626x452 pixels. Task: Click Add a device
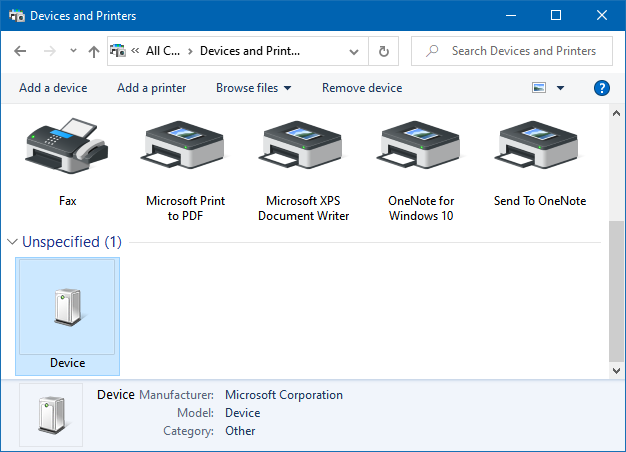pyautogui.click(x=53, y=88)
